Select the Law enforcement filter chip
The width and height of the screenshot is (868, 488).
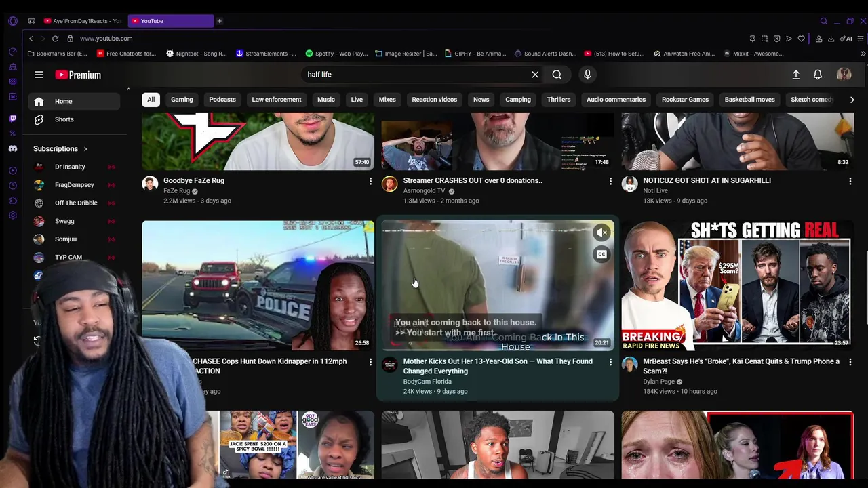pyautogui.click(x=277, y=100)
